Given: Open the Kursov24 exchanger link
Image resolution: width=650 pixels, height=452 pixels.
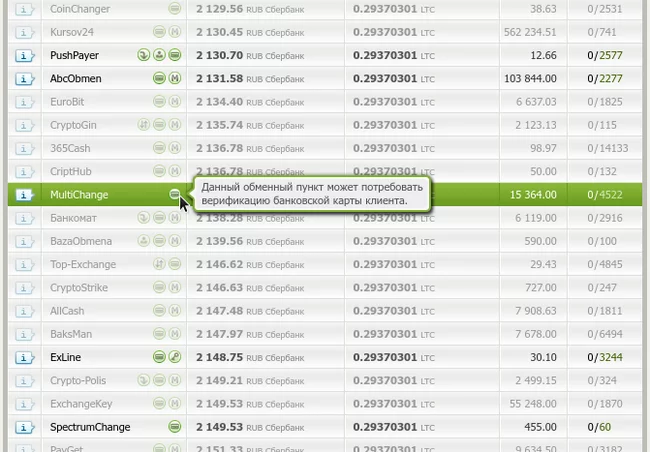Looking at the screenshot, I should 72,32.
